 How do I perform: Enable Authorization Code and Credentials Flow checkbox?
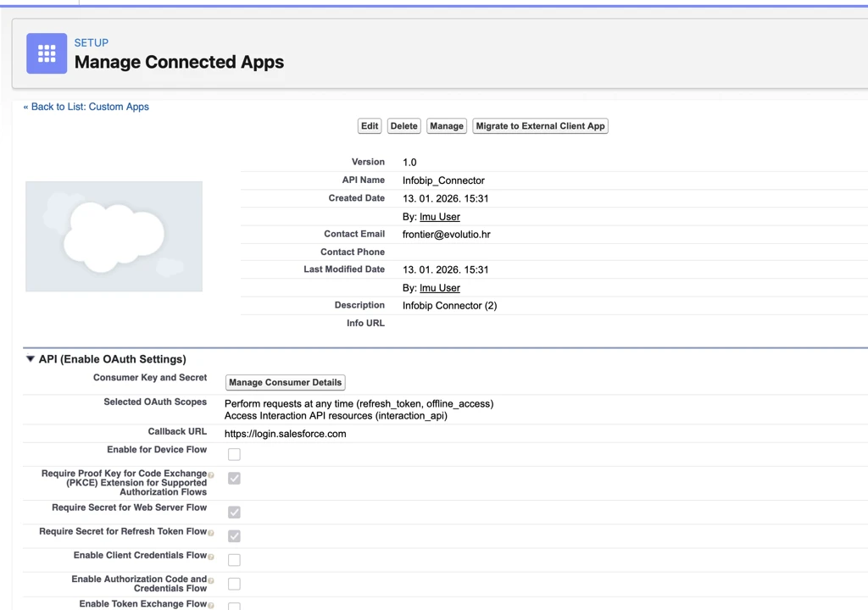(x=234, y=584)
